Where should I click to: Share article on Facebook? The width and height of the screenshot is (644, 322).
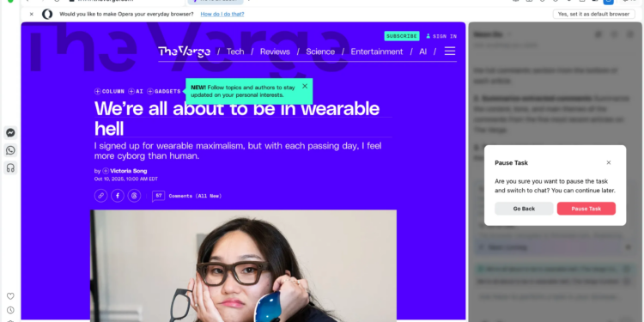click(x=118, y=196)
